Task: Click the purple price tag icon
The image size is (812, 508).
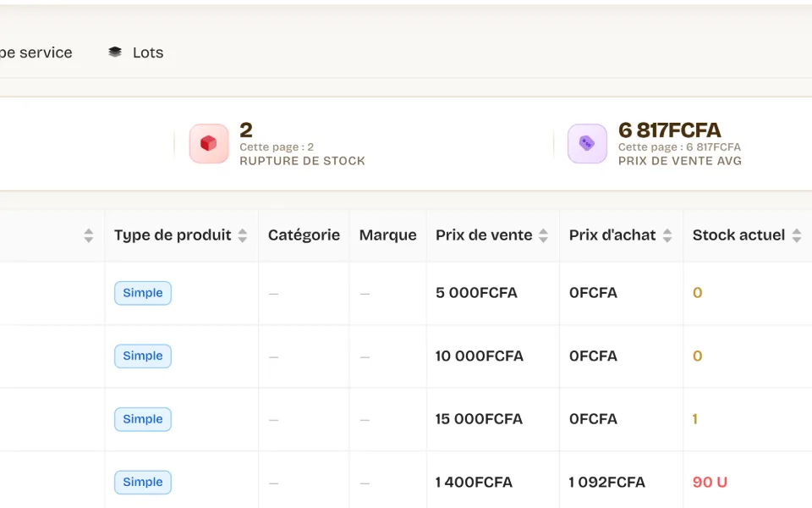Action: point(587,144)
